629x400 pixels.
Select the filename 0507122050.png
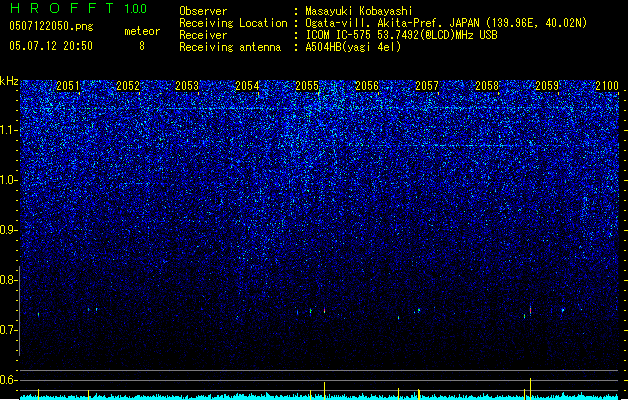pos(51,26)
